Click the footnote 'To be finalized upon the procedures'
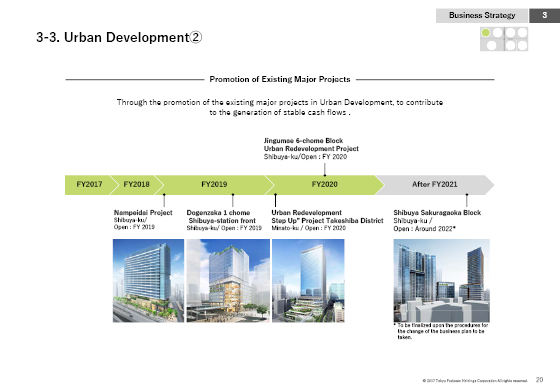Image resolution: width=560 pixels, height=388 pixels. 441,331
